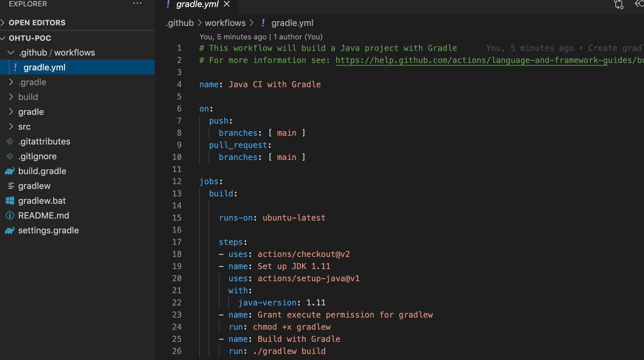Open the settings.gradle file

pyautogui.click(x=77, y=230)
